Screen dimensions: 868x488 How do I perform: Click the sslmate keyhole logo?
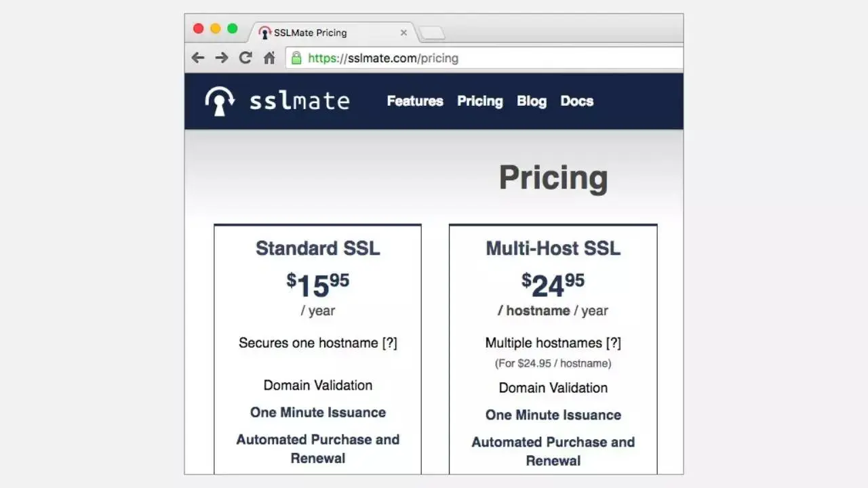tap(220, 101)
